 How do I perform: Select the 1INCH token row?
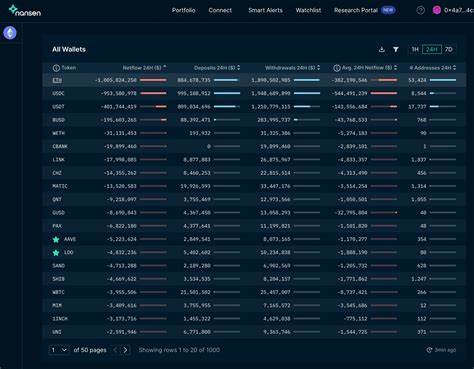click(x=254, y=319)
